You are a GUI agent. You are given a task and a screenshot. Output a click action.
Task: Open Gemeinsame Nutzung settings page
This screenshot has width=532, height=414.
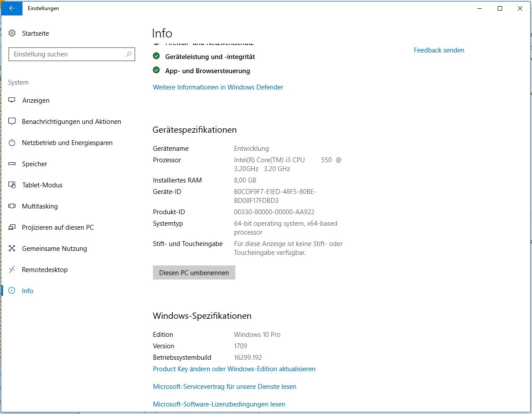click(54, 249)
